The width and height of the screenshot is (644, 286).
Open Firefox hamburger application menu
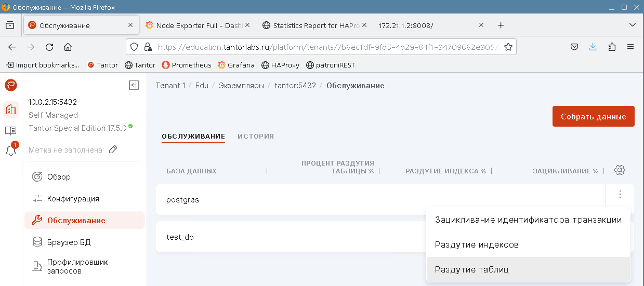point(630,47)
